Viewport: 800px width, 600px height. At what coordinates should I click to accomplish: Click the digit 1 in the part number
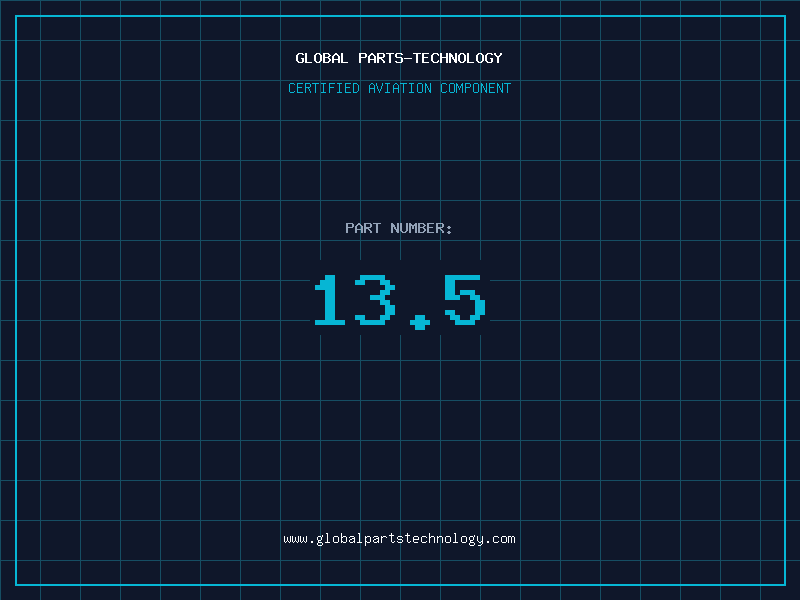click(x=330, y=301)
